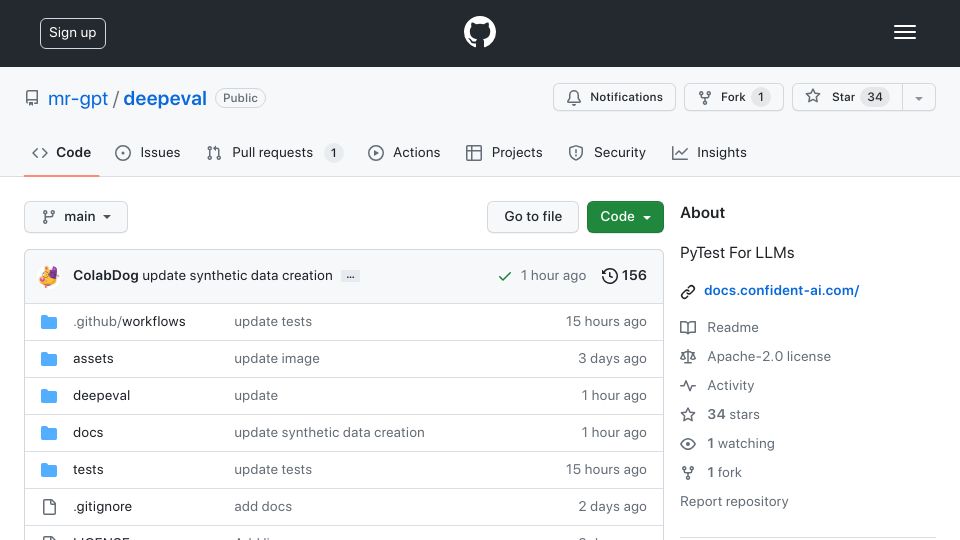This screenshot has height=540, width=960.
Task: Expand the green Code dropdown button
Action: click(x=625, y=217)
